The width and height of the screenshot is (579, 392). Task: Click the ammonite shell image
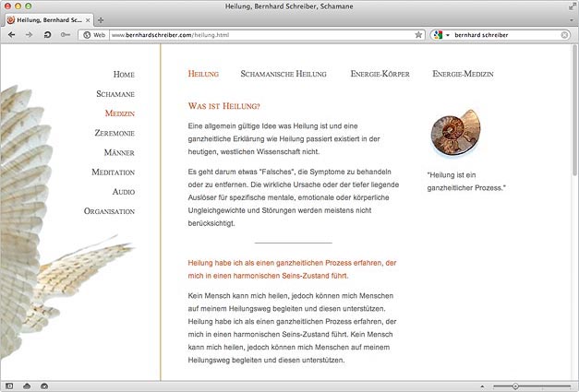click(455, 133)
